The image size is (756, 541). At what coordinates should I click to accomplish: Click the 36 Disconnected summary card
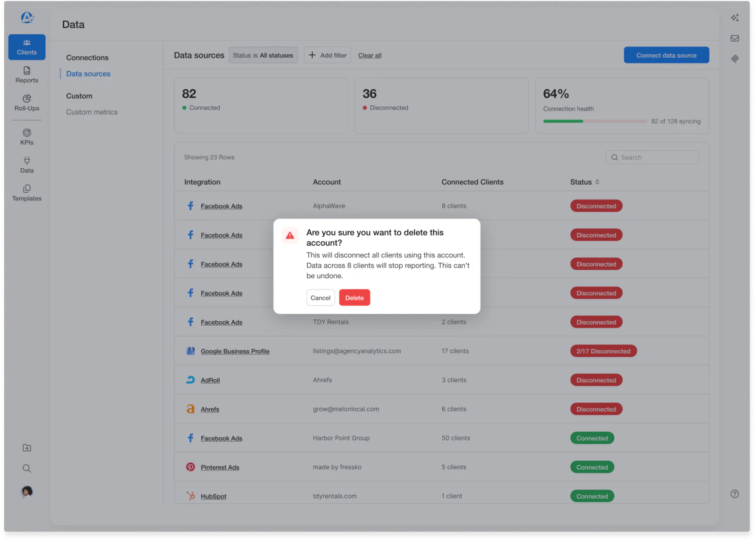point(441,105)
